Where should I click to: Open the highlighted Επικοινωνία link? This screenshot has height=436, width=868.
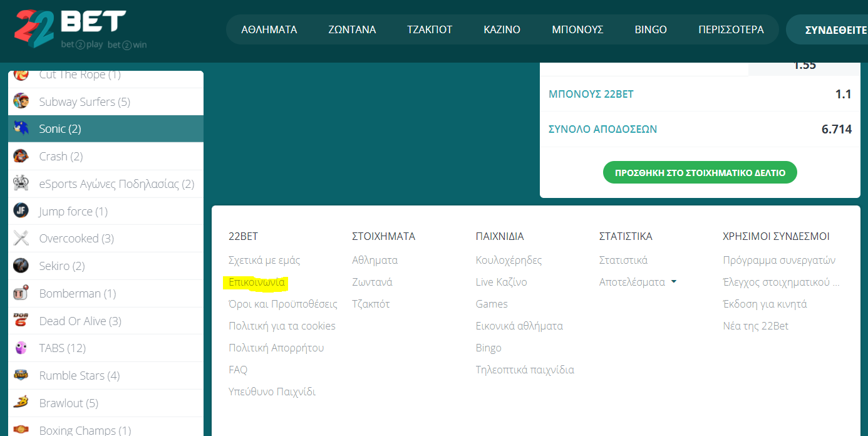(257, 282)
